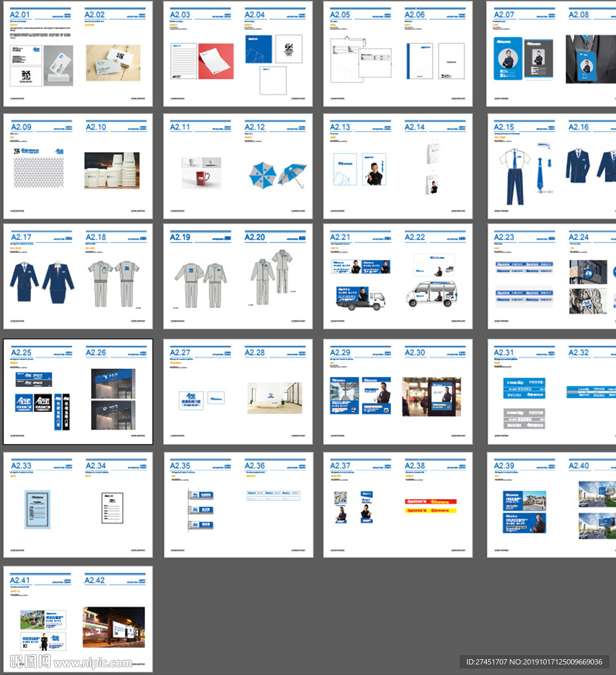Select the white van on page A2.22
The height and width of the screenshot is (675, 616).
tap(432, 293)
